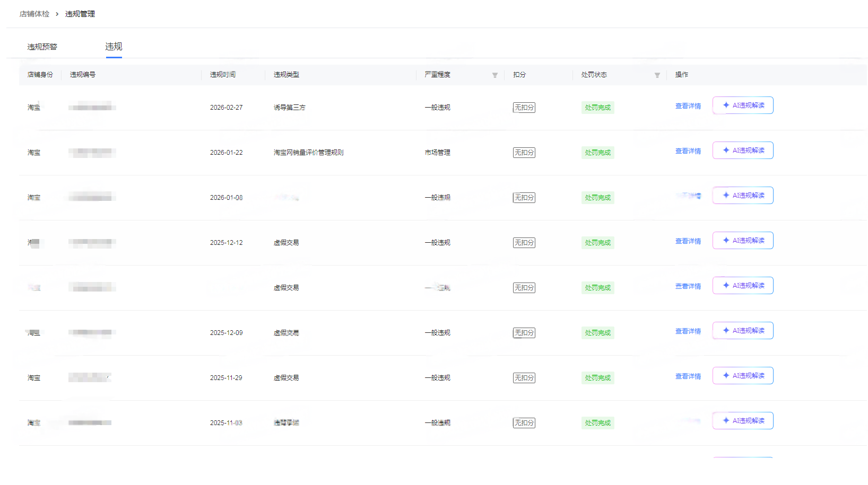Image resolution: width=868 pixels, height=485 pixels.
Task: Click 虚假交易 in the 2025-12-12 row
Action: tap(287, 243)
